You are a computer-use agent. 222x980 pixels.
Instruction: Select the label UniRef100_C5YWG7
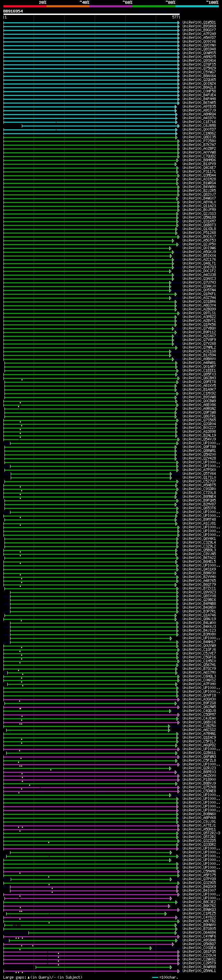point(199,72)
